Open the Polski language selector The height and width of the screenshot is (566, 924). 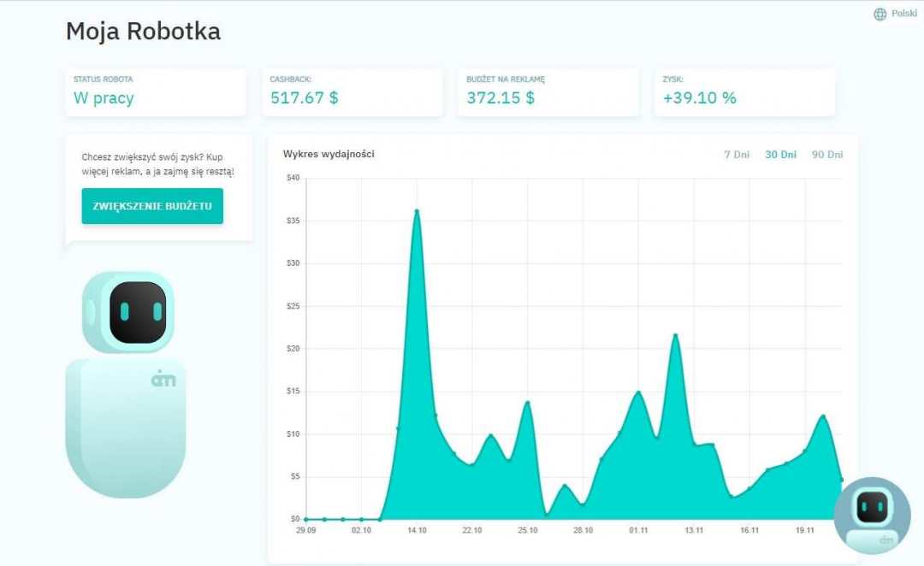coord(903,14)
